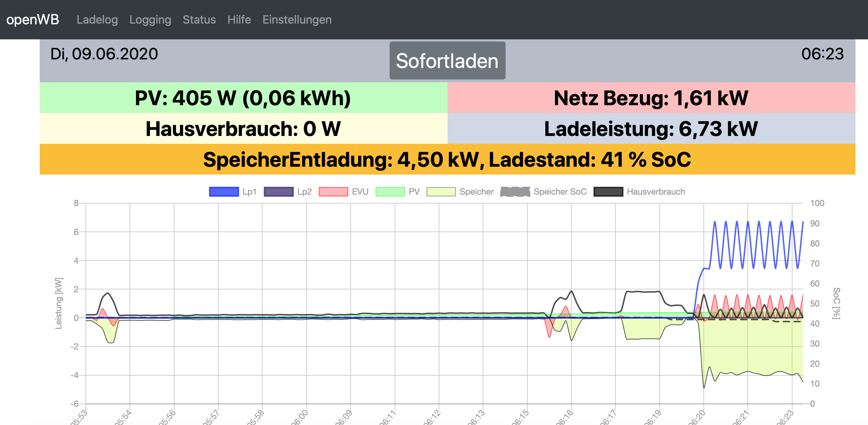Image resolution: width=868 pixels, height=425 pixels.
Task: Click the Netz Bezug 1,61 kW tile
Action: [651, 98]
